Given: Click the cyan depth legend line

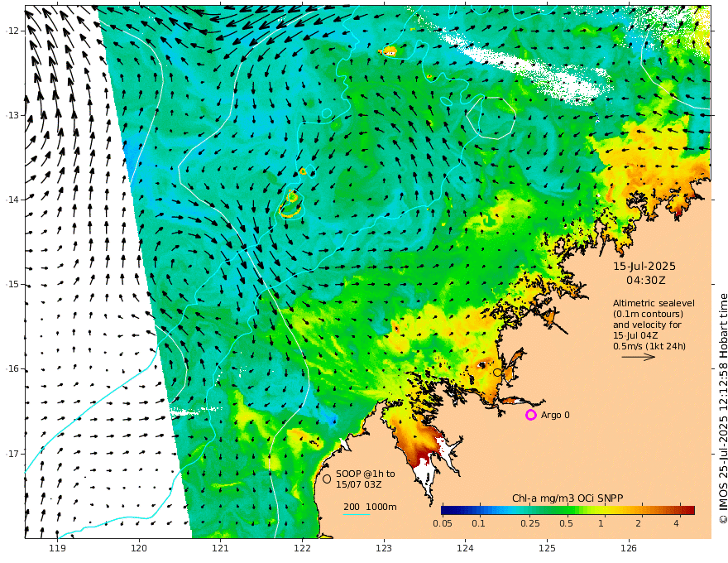Looking at the screenshot, I should click(357, 514).
